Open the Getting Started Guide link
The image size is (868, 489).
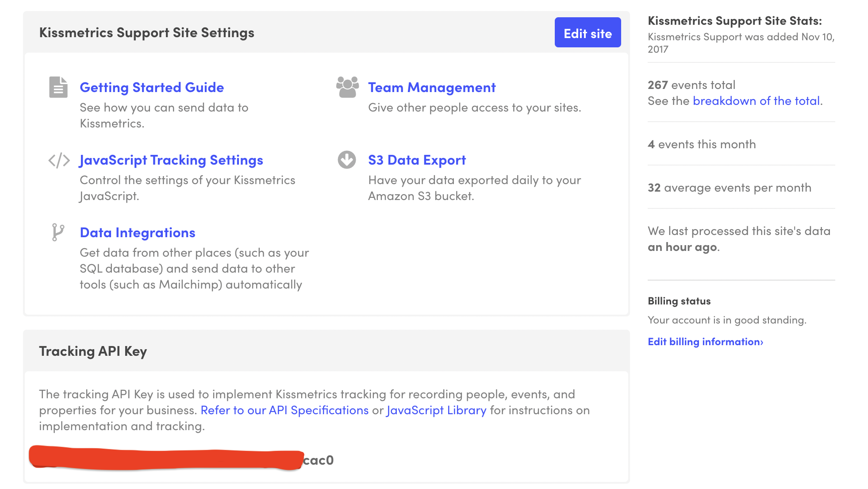click(152, 88)
